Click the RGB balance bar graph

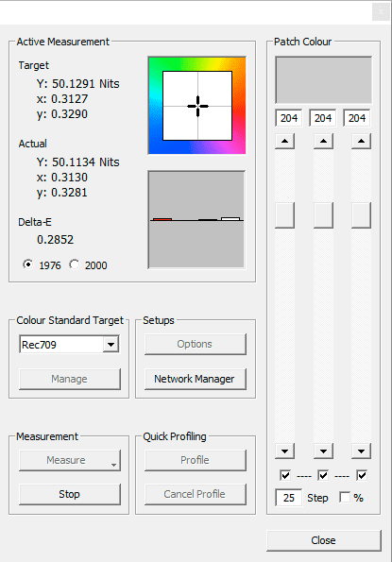[196, 219]
